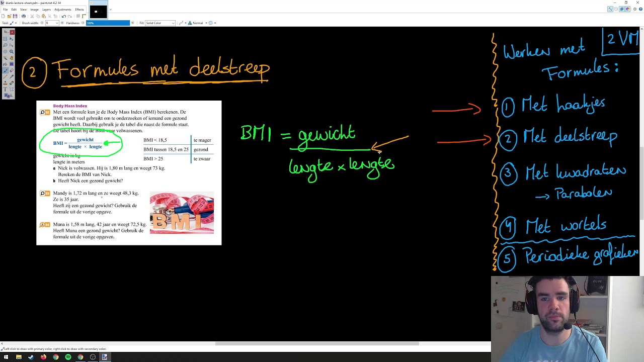The image size is (644, 362).
Task: Toggle the rulers display
Action: coord(84,16)
